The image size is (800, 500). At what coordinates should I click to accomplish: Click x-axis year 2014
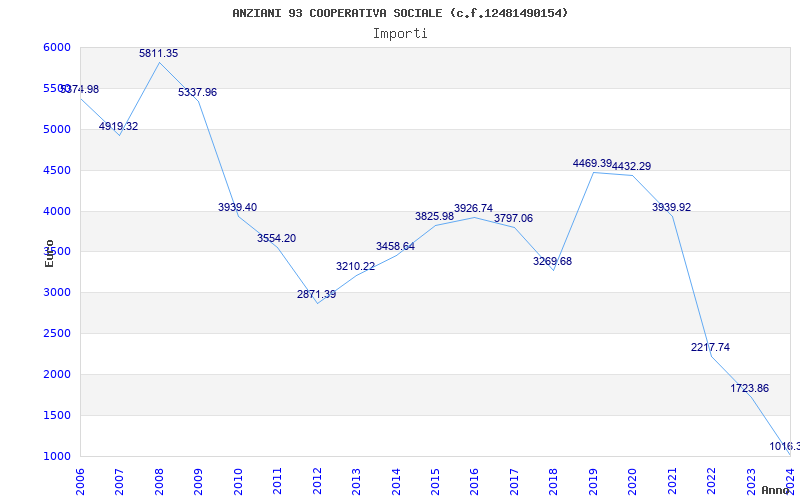coord(396,482)
